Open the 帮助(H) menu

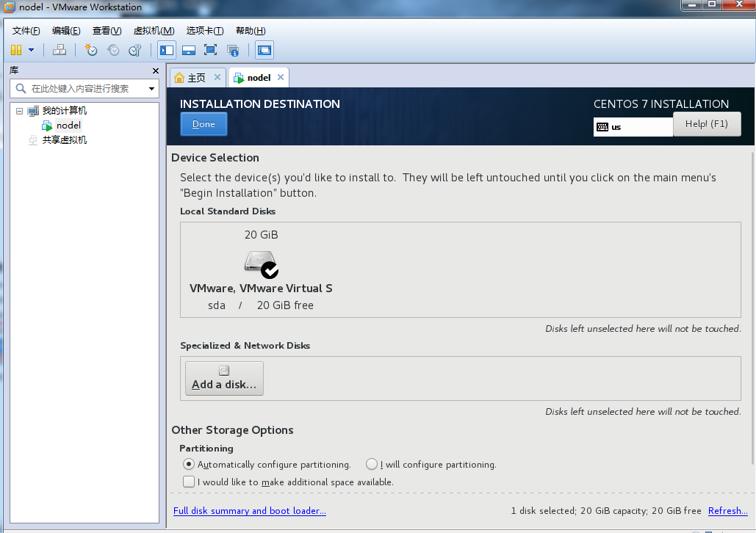[x=251, y=31]
